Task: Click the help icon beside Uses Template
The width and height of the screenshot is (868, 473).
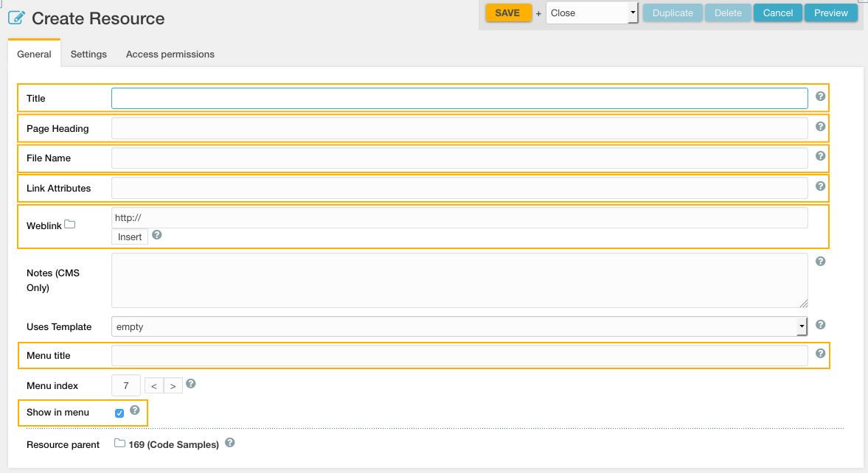Action: point(821,325)
